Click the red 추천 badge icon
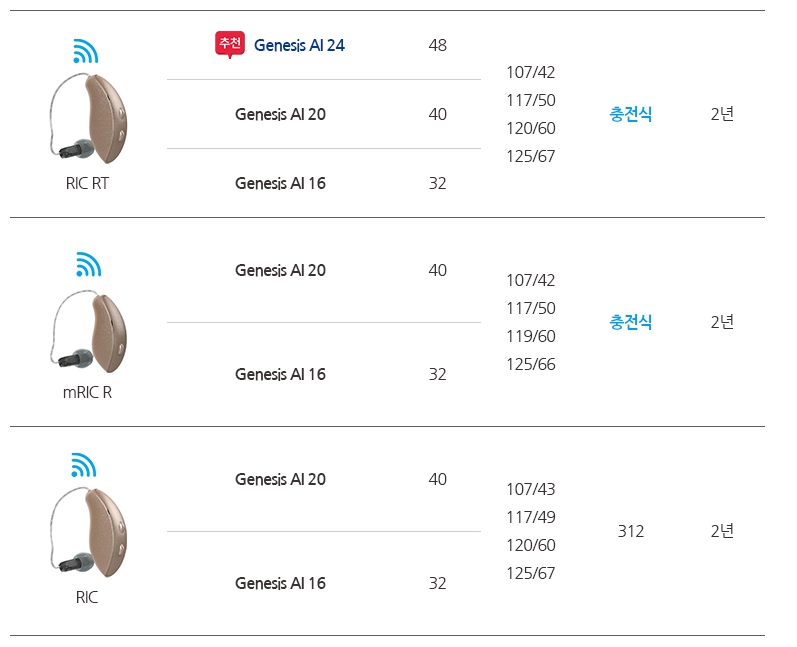Image resolution: width=797 pixels, height=647 pixels. 230,44
